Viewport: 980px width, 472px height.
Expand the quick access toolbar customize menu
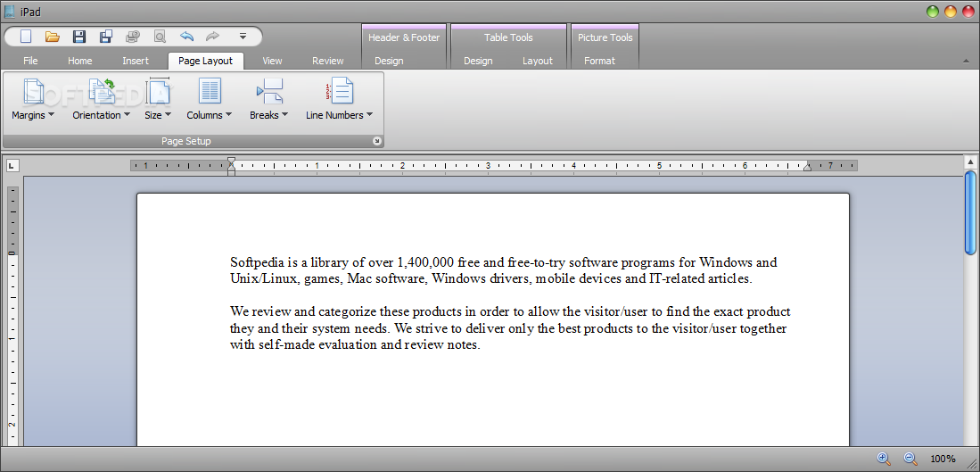click(x=243, y=37)
